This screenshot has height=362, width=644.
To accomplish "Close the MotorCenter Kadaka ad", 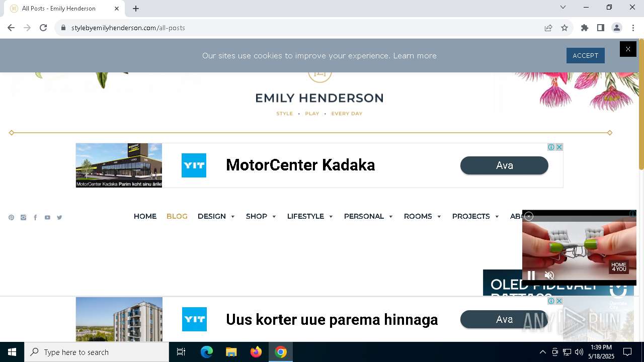I will [559, 147].
